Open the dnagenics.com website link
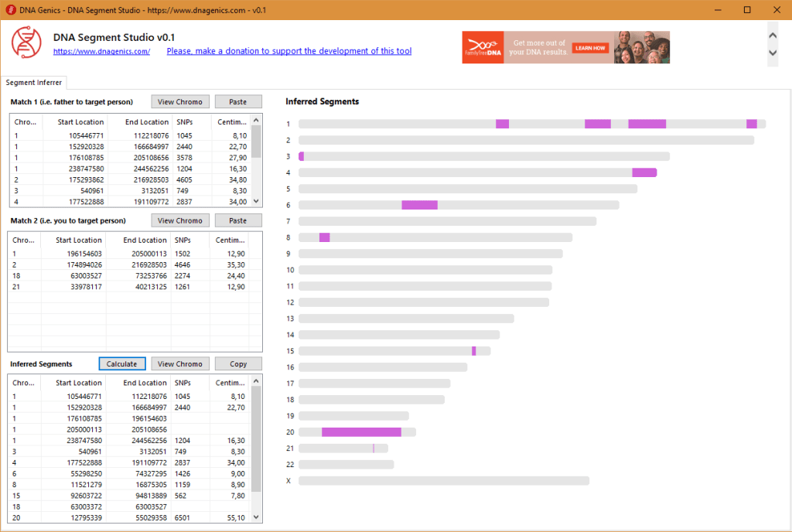 (x=101, y=51)
